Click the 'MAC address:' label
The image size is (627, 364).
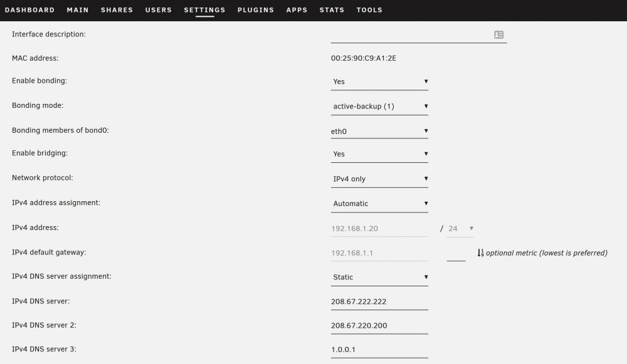[35, 58]
